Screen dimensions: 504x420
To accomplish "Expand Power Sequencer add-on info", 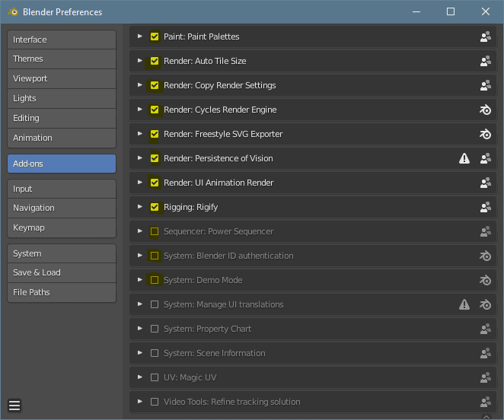I will (140, 231).
